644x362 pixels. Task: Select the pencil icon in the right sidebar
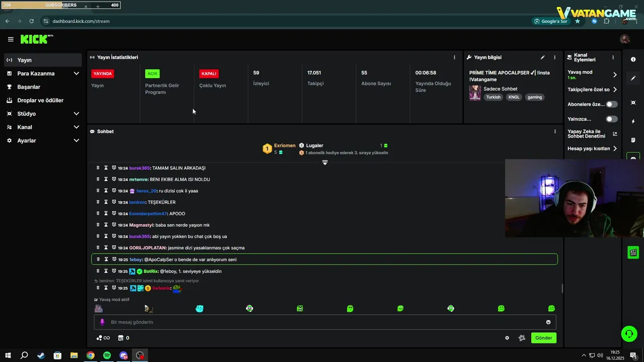(x=633, y=78)
